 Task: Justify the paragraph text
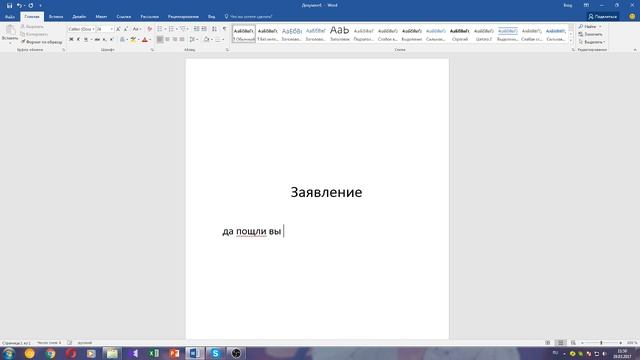(182, 40)
